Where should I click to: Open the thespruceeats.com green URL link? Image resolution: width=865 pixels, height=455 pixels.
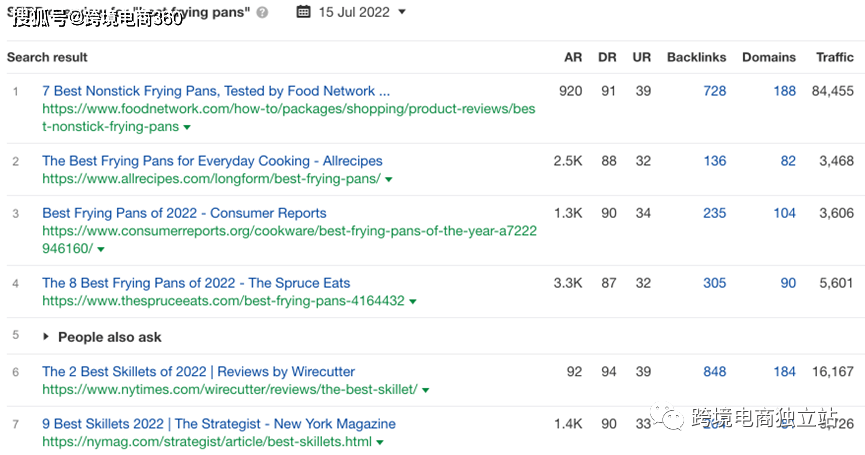pyautogui.click(x=223, y=301)
